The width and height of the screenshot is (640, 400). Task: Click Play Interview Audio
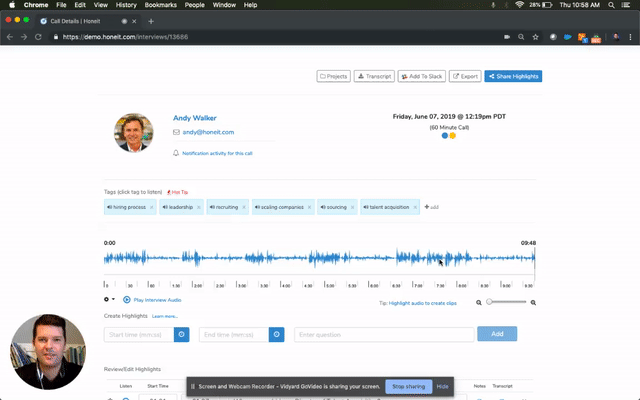tap(152, 300)
